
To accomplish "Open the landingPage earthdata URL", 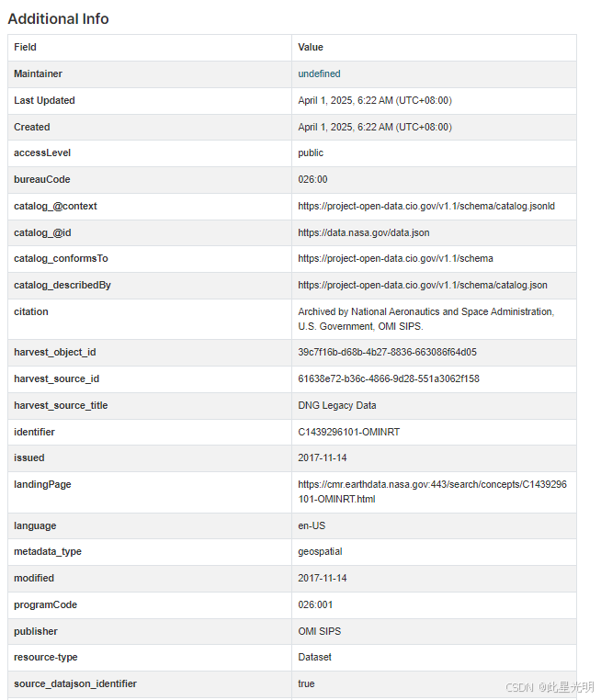I will (432, 491).
